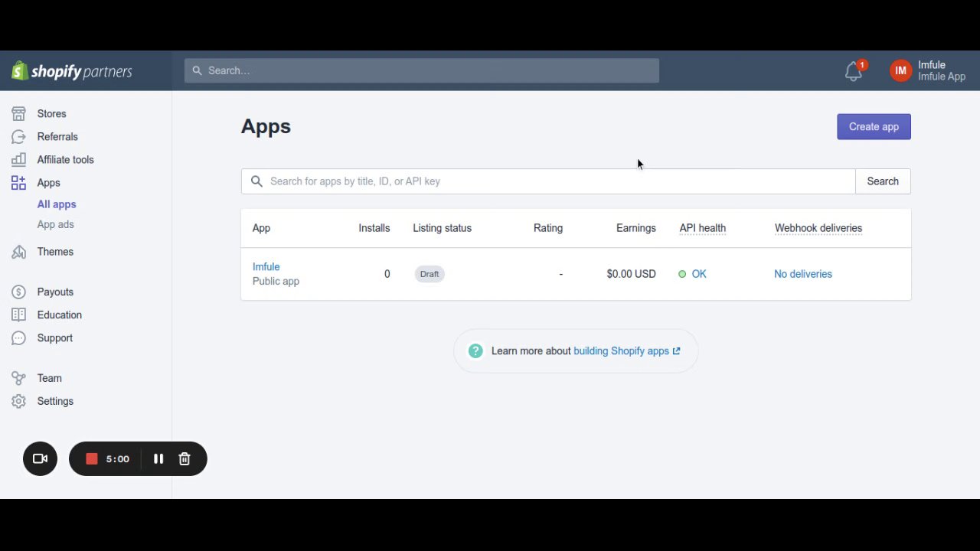Stop recording with the red square

pyautogui.click(x=92, y=459)
